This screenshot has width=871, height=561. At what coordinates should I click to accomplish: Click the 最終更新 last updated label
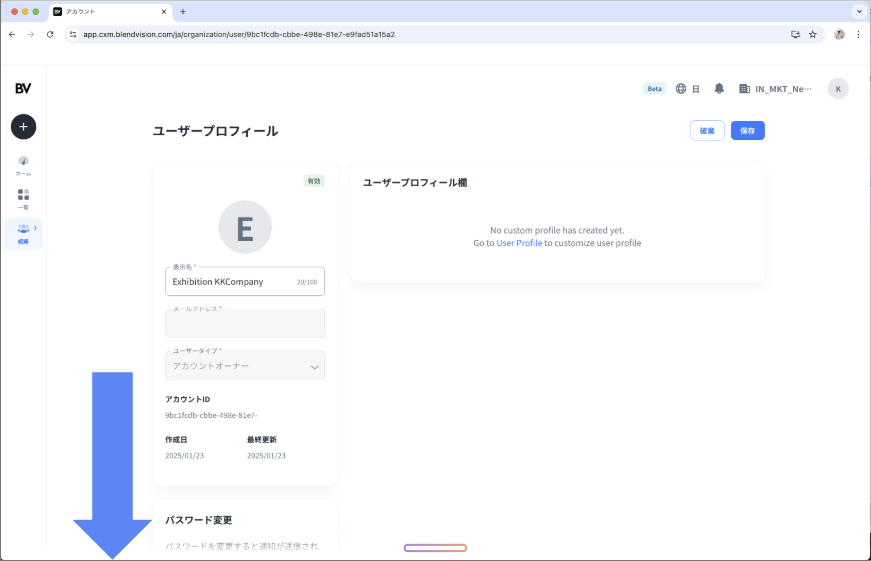tap(262, 439)
